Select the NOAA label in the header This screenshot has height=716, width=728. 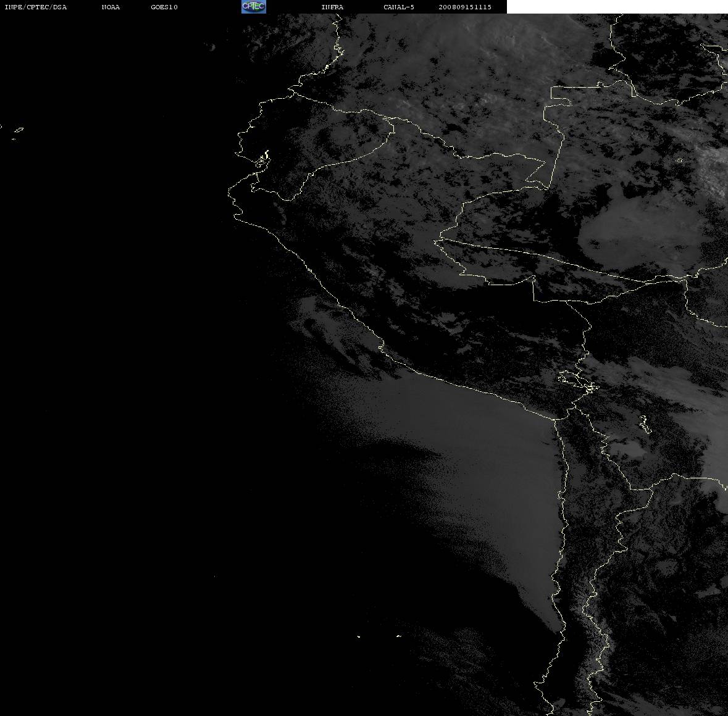tap(111, 7)
